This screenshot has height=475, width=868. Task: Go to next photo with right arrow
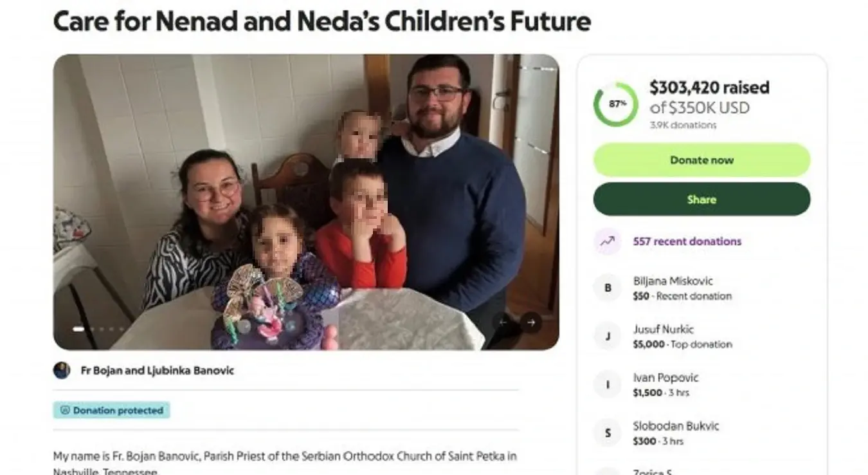(530, 322)
